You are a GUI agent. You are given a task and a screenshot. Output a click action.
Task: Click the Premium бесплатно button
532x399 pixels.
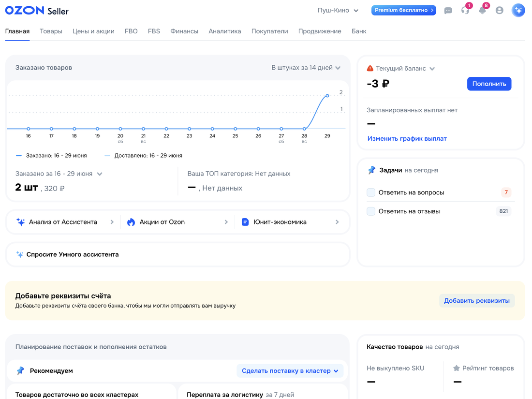point(404,10)
